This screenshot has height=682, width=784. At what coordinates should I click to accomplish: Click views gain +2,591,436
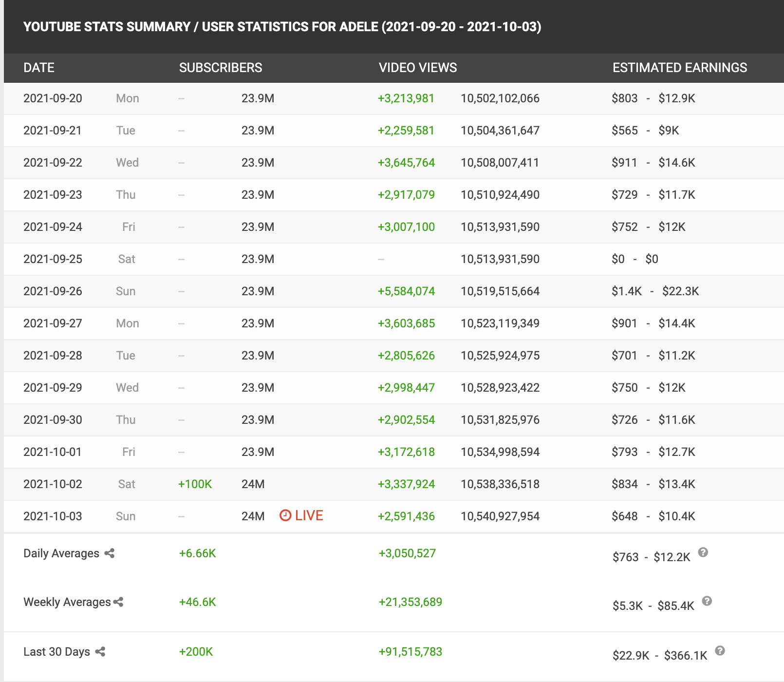coord(406,516)
